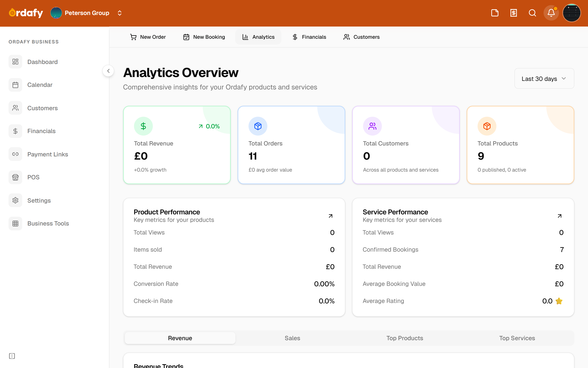588x368 pixels.
Task: Open Settings from the sidebar
Action: pos(55,200)
